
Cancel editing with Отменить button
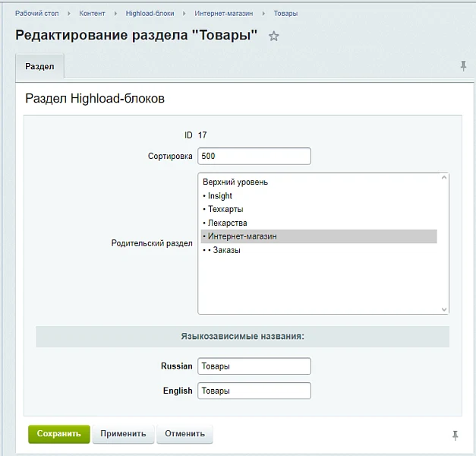point(185,434)
